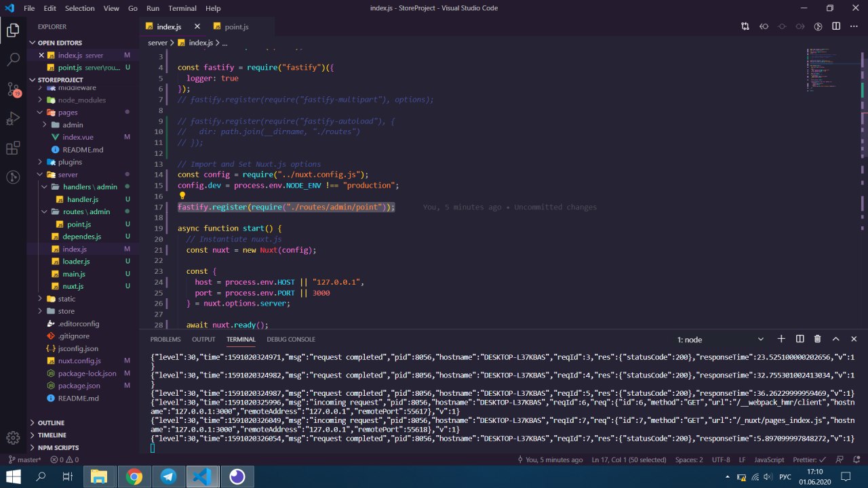Create a new terminal with plus icon
Screen dimensions: 868x488
tap(781, 339)
